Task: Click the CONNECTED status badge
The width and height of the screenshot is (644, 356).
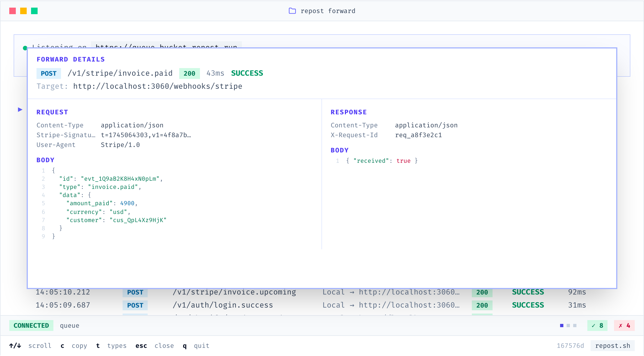Action: [31, 326]
